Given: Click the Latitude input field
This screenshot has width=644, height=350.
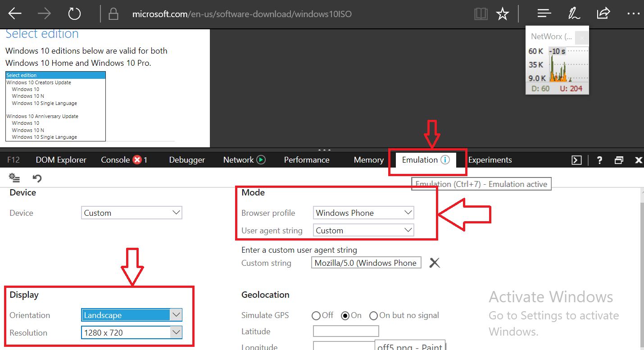Looking at the screenshot, I should click(346, 332).
